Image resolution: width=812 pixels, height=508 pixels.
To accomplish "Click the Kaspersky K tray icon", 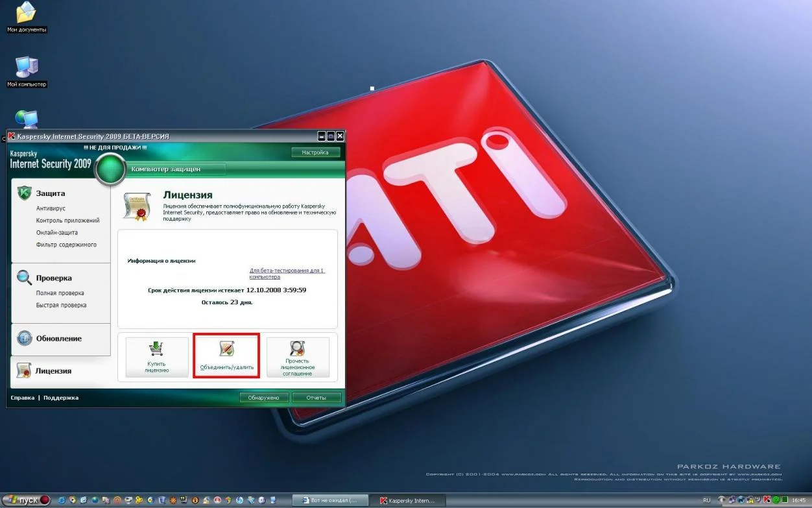I will [768, 500].
